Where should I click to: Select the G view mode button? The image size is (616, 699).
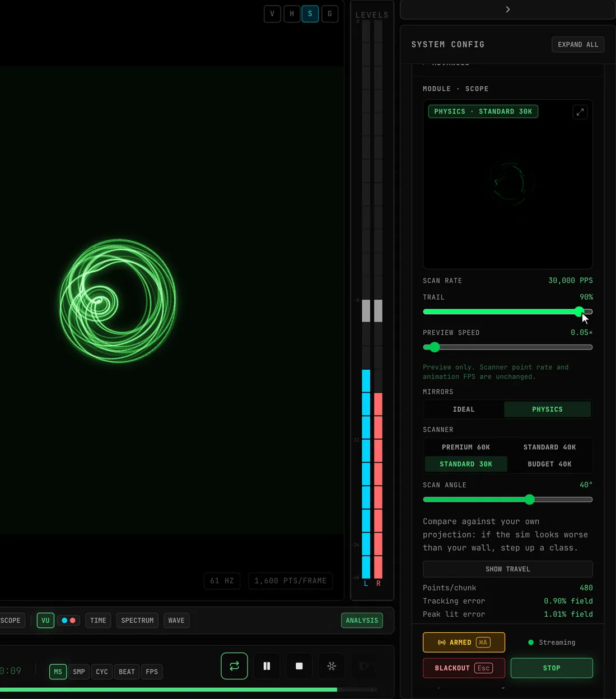[330, 14]
